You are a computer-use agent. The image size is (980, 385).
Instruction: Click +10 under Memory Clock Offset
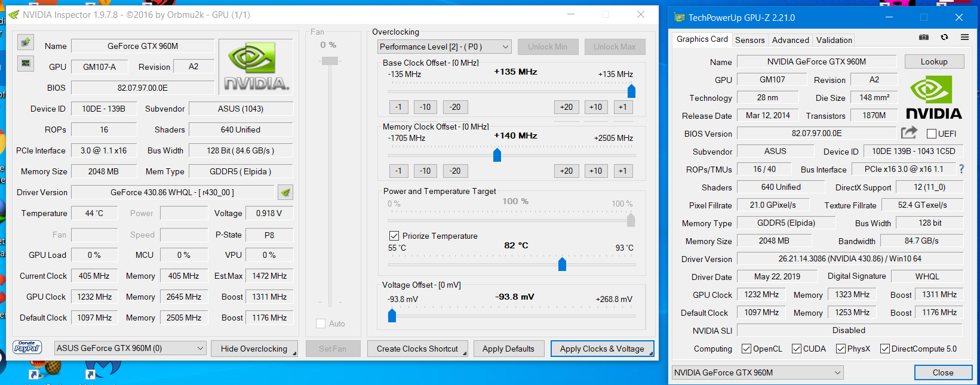595,171
